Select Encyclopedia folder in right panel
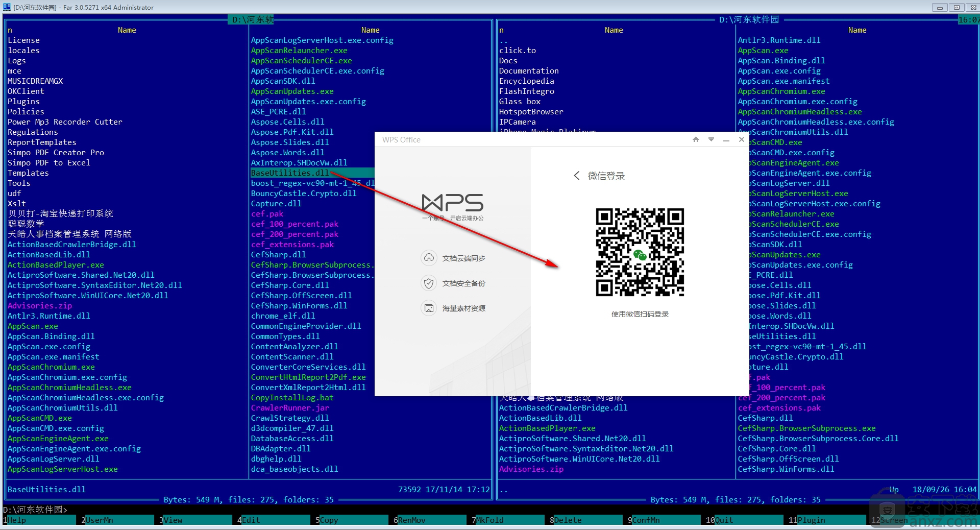980x530 pixels. click(x=526, y=81)
